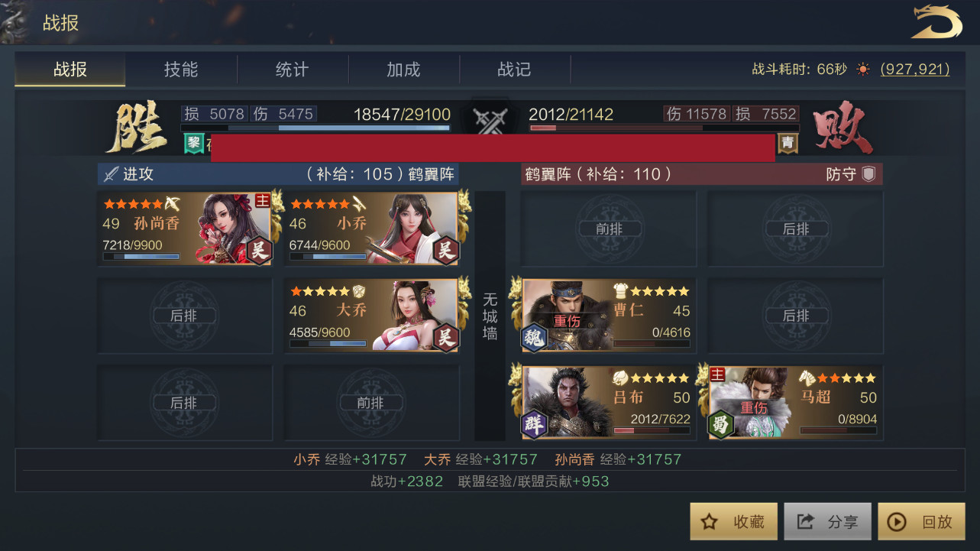The height and width of the screenshot is (551, 980).
Task: Click the sun weather icon near coordinates
Action: pos(863,69)
